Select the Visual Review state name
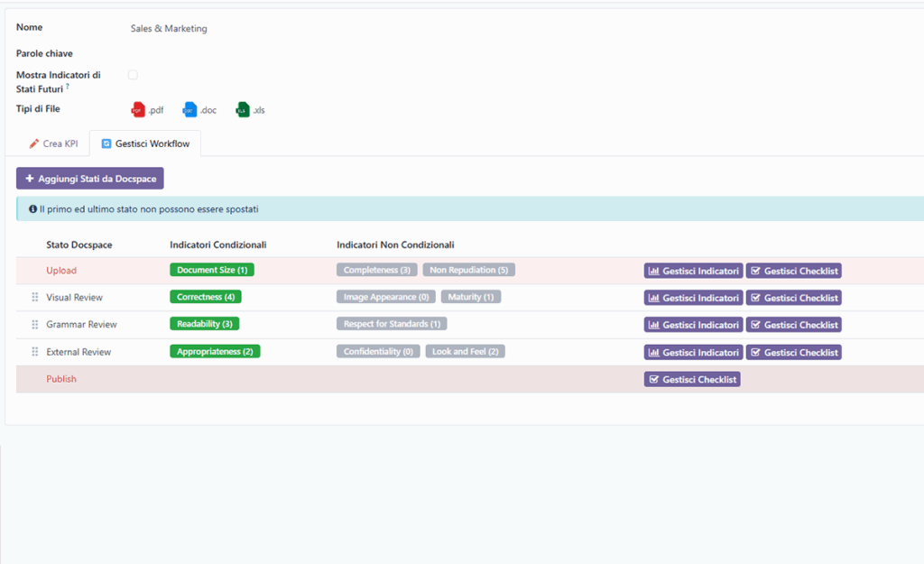 coord(74,298)
